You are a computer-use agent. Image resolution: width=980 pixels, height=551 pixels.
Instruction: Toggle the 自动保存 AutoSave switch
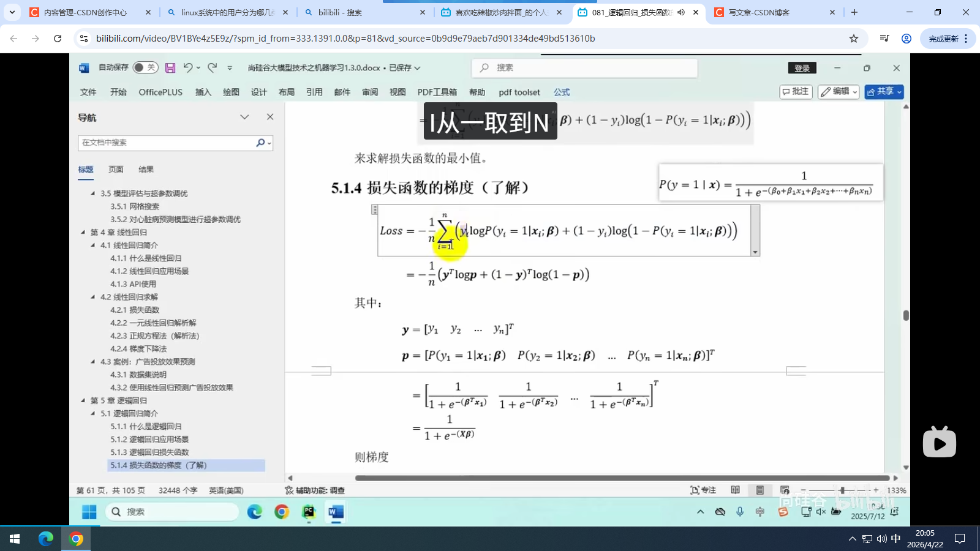(146, 67)
